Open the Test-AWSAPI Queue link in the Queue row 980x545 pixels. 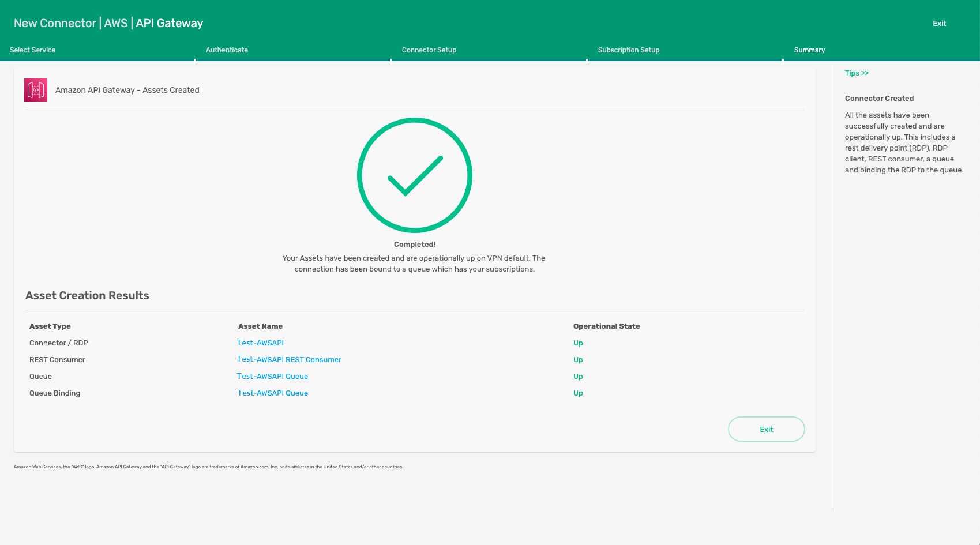[x=272, y=377]
